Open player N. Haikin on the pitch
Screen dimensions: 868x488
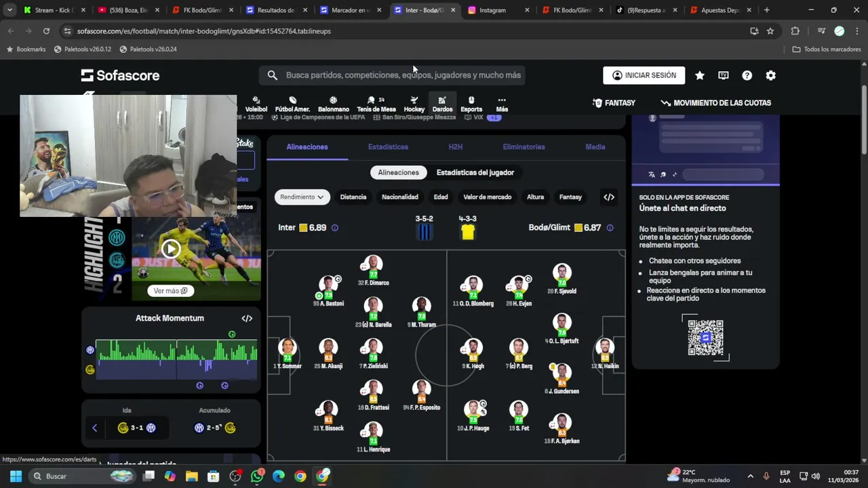coord(604,354)
